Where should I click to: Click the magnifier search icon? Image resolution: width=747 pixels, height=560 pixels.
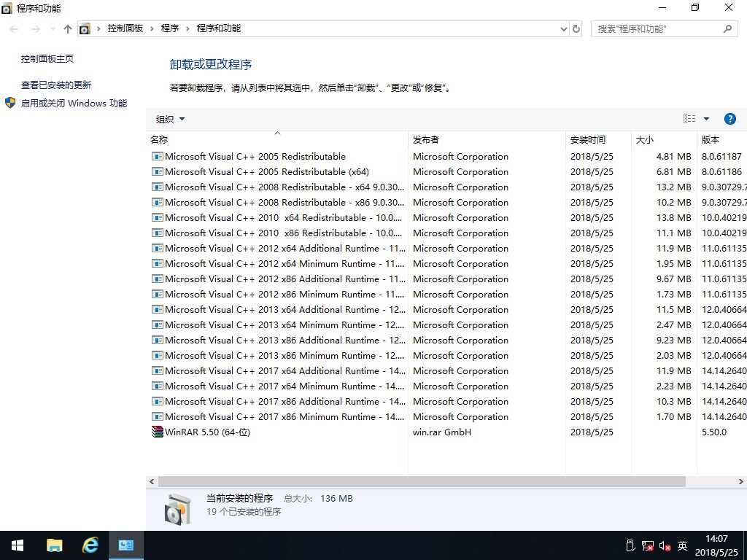coord(727,29)
